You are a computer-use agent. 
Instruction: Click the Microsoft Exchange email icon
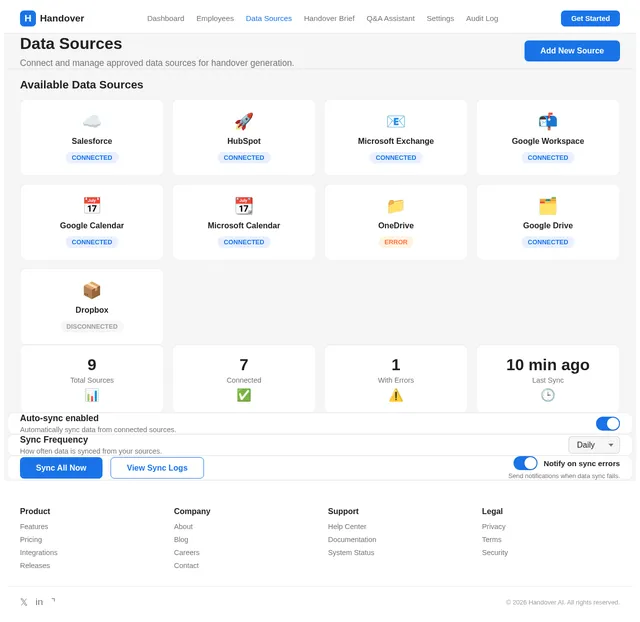click(396, 121)
